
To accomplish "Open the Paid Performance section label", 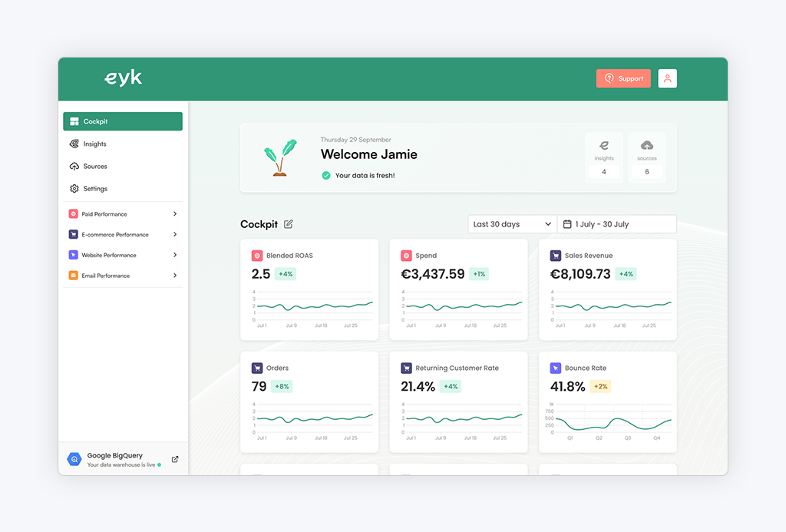I will 104,214.
